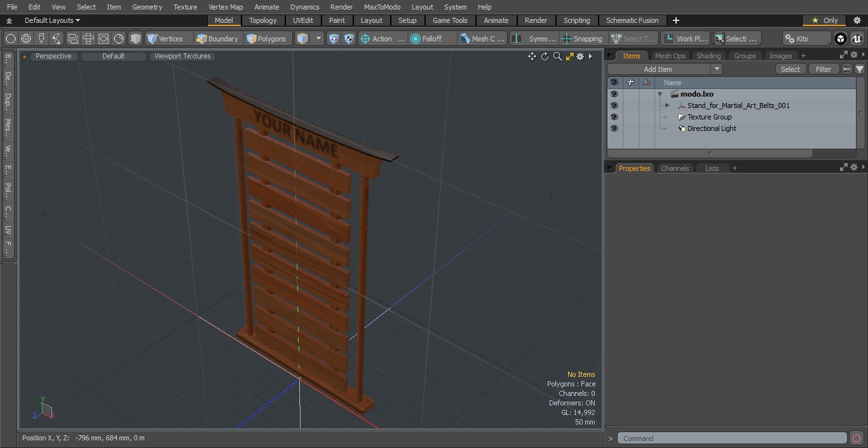Switch to the Shading tab
868x448 pixels.
708,56
